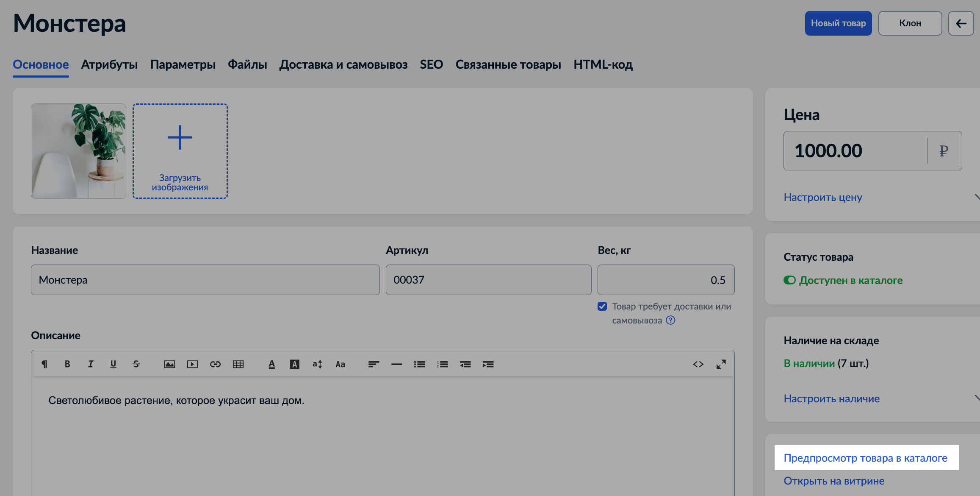Switch to the SEO tab

click(430, 64)
